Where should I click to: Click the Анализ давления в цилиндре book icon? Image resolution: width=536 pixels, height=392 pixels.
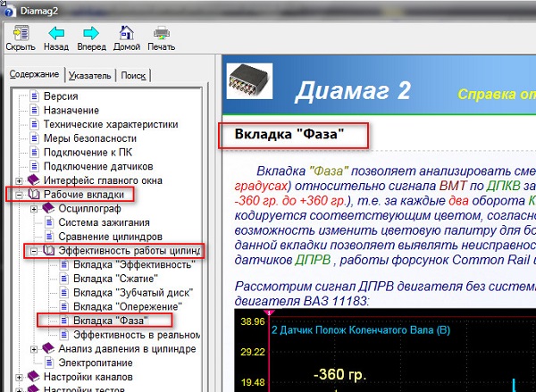point(48,348)
